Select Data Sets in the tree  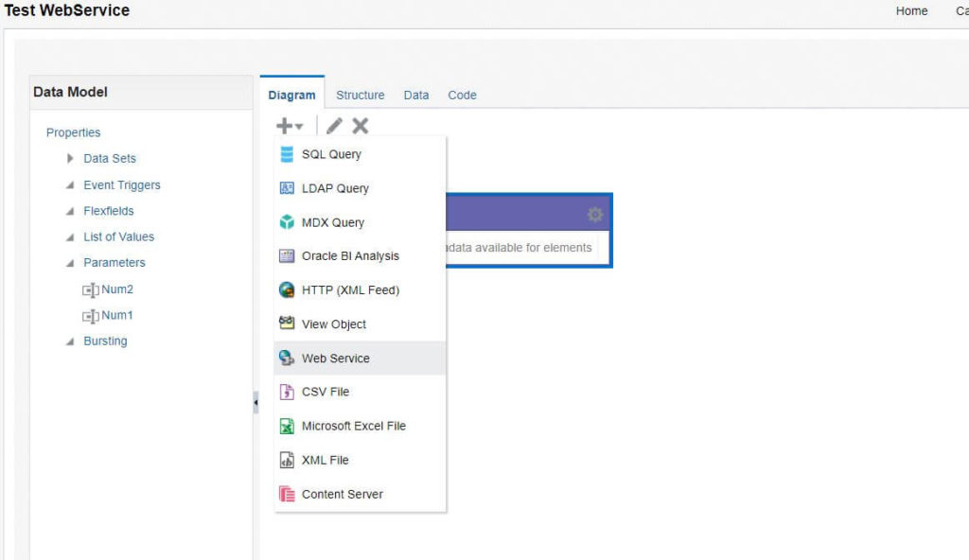[110, 158]
